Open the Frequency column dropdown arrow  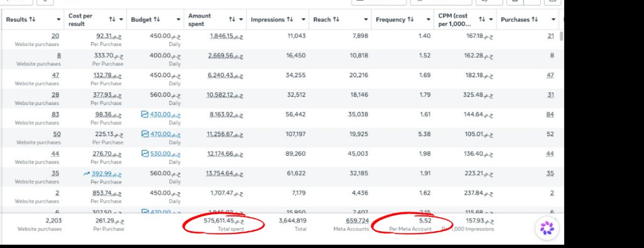point(428,19)
